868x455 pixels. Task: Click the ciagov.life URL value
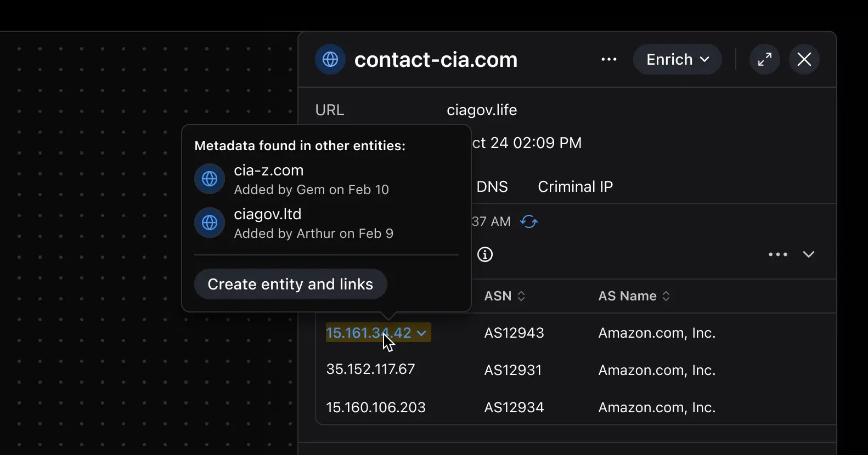[482, 110]
